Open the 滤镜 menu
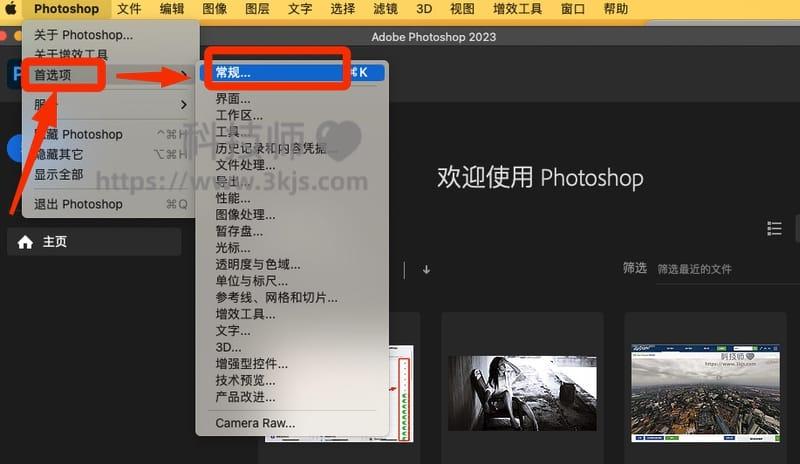This screenshot has height=464, width=800. (x=385, y=9)
